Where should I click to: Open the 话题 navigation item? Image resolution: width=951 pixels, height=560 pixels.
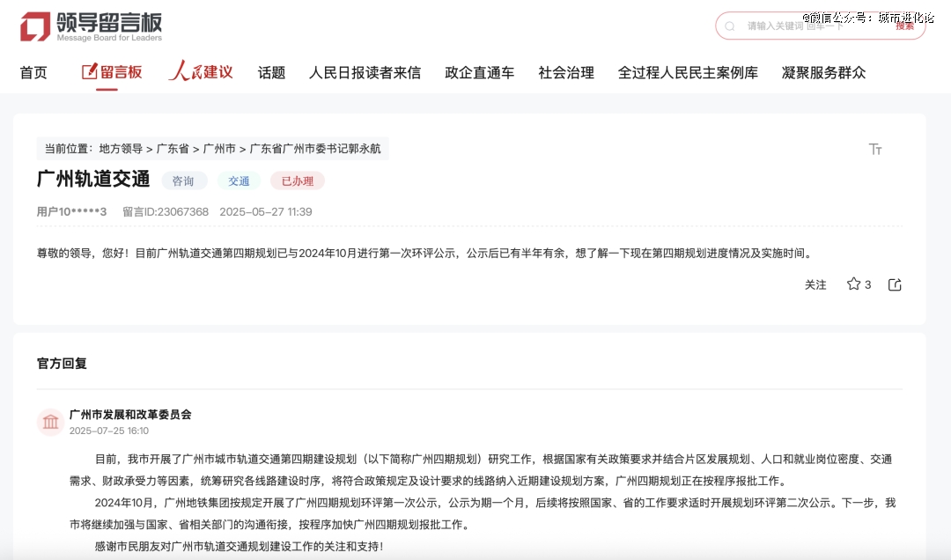[271, 72]
